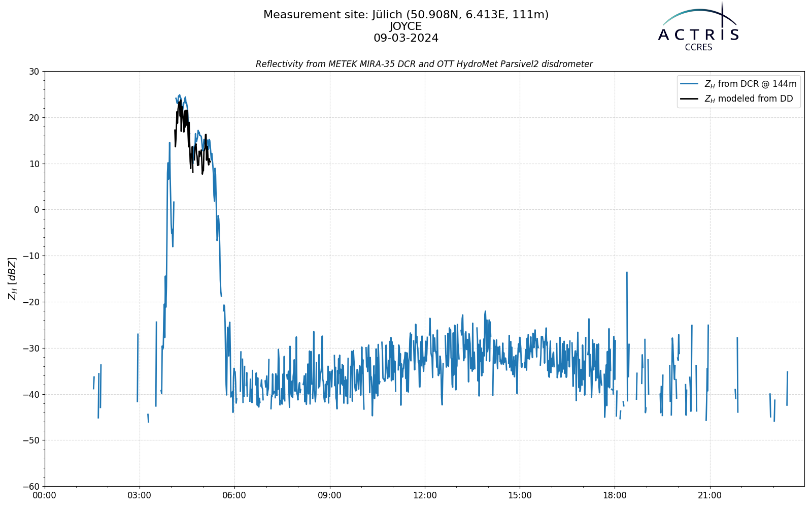Click the date 09-03-2024 in the title

click(x=406, y=38)
